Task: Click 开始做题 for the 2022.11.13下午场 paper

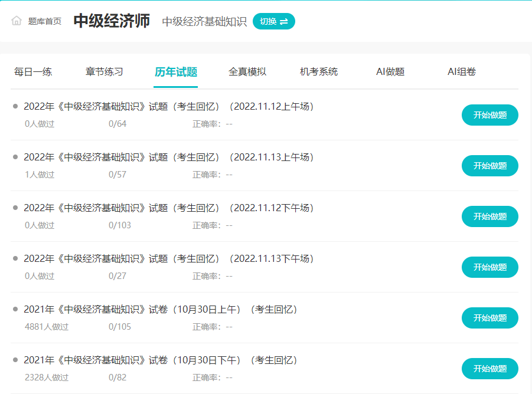Action: [489, 267]
